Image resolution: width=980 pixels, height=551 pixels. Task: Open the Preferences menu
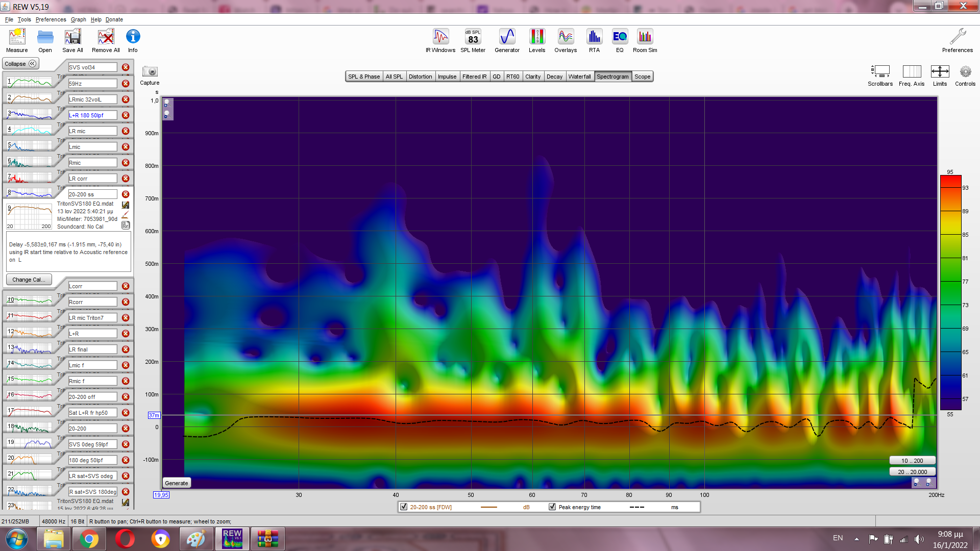click(x=51, y=19)
